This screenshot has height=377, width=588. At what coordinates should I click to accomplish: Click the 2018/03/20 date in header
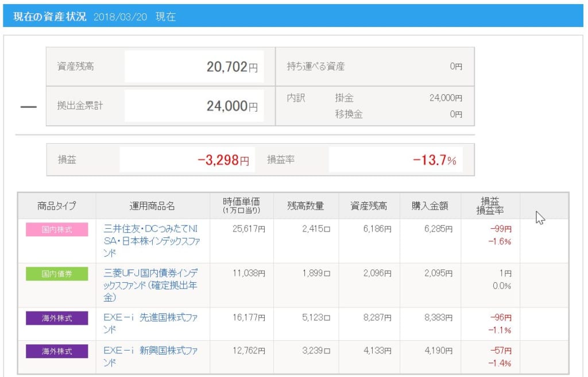[x=120, y=17]
